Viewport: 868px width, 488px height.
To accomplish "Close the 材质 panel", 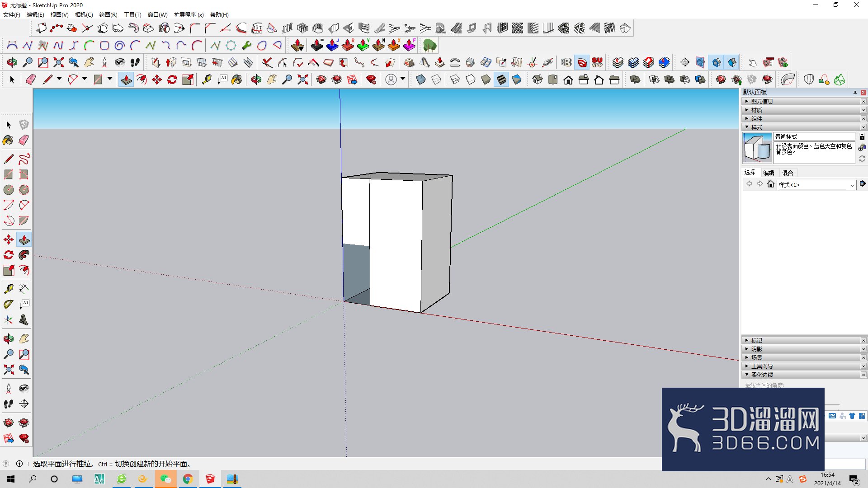I will [x=863, y=110].
